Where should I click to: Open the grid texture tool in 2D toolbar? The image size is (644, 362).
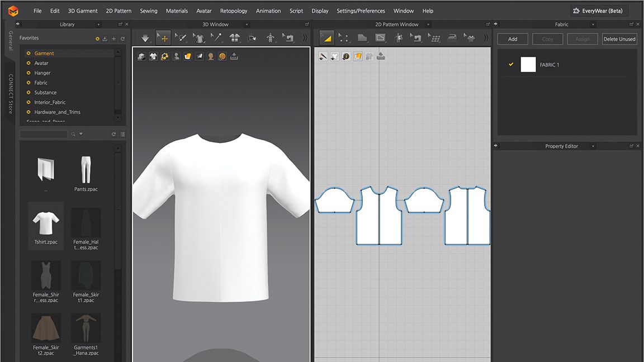coord(434,37)
